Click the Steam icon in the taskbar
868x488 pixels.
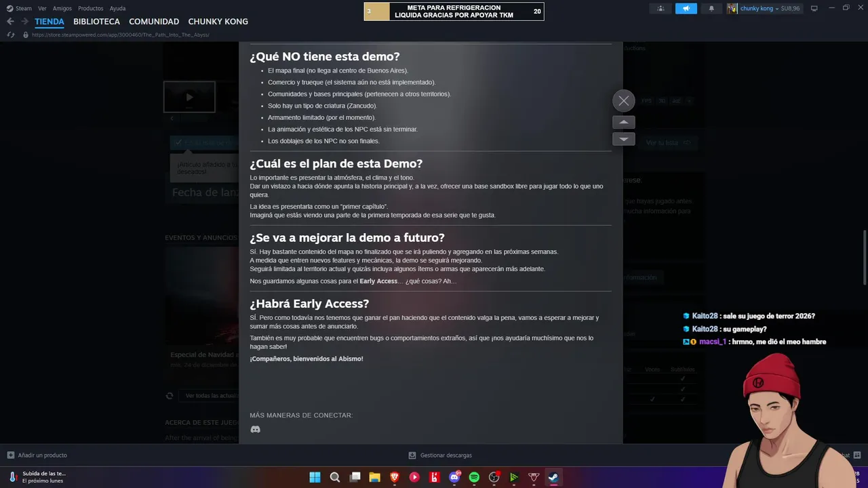[x=553, y=477]
